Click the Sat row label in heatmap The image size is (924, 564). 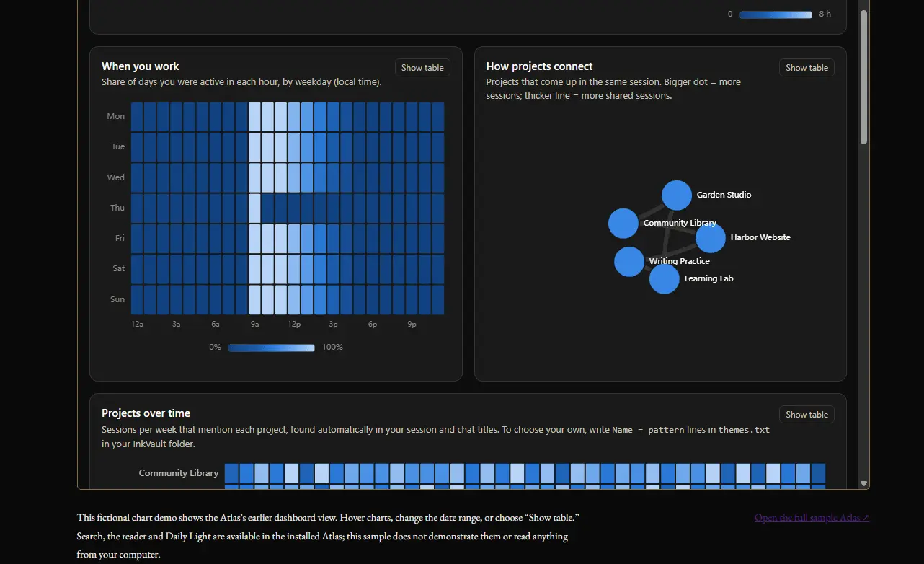(118, 268)
